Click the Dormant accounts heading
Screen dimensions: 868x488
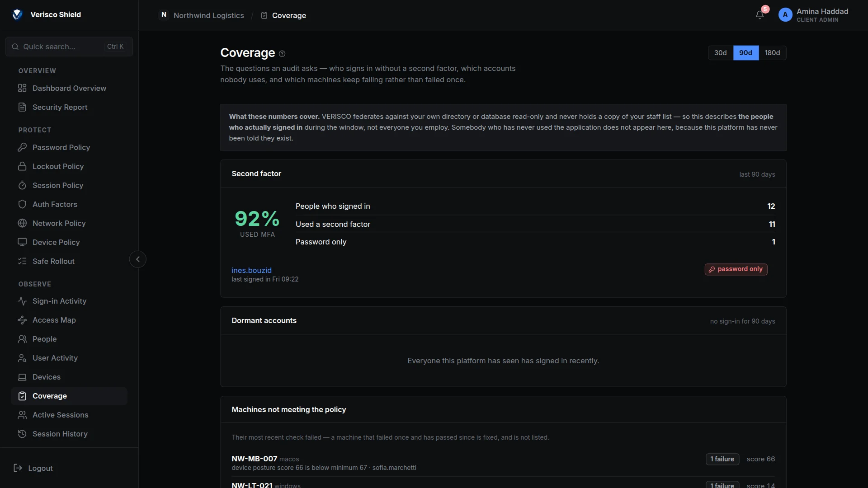point(264,320)
